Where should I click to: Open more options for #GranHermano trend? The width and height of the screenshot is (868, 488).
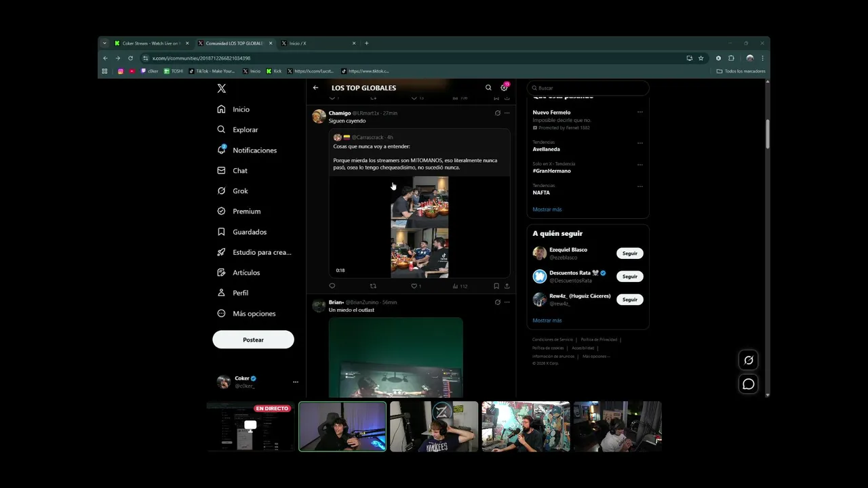coord(639,165)
